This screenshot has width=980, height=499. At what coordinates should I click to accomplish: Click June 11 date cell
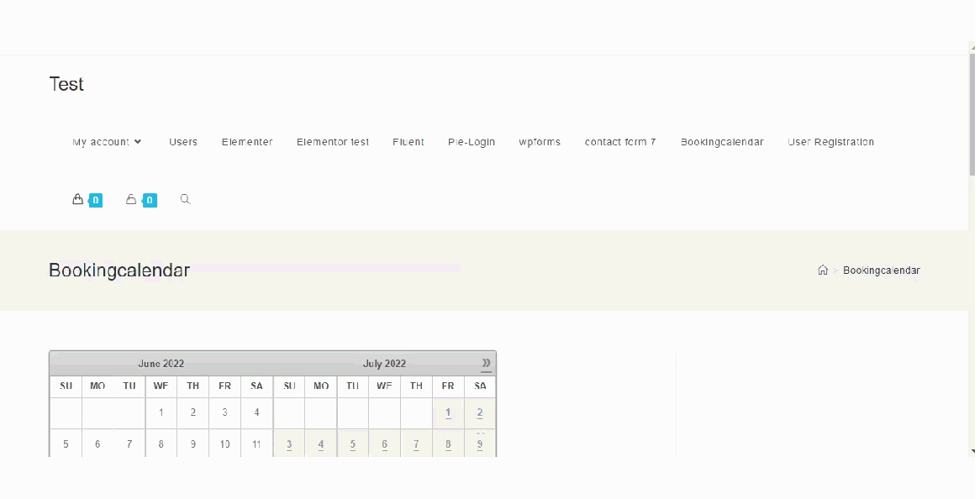tap(257, 444)
